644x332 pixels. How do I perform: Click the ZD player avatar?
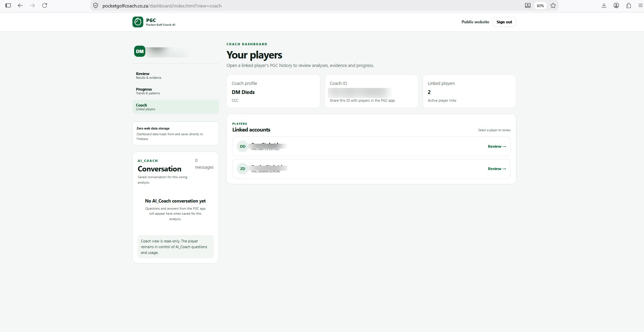click(242, 169)
